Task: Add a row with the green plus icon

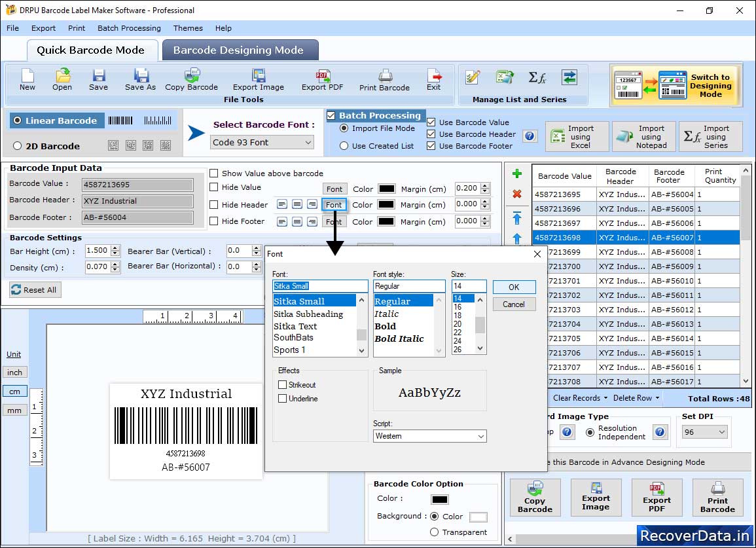Action: [517, 174]
